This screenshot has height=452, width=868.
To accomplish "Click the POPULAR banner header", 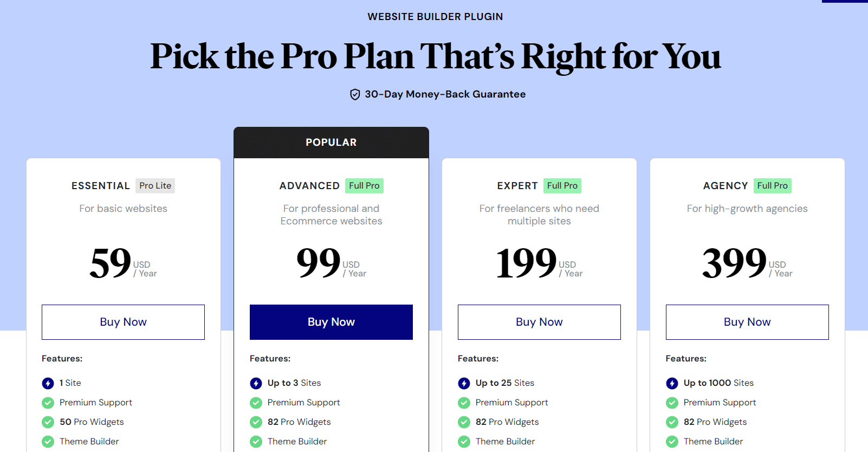I will [x=331, y=143].
